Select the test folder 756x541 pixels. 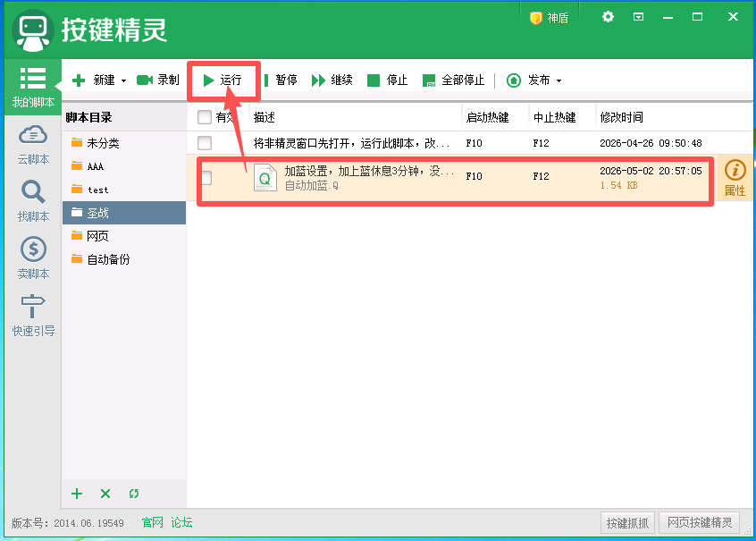click(x=124, y=190)
